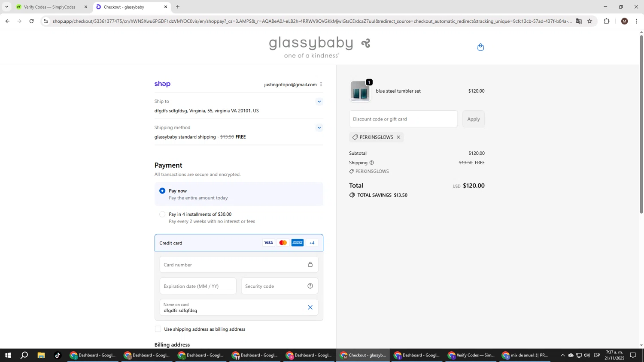Focus the Security code field
The width and height of the screenshot is (644, 362).
(x=279, y=286)
